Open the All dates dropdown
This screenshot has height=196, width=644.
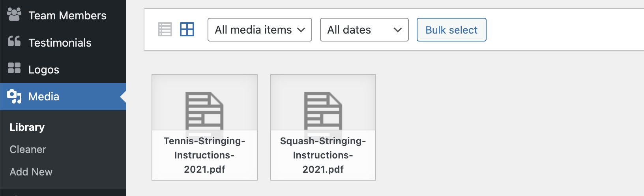pos(364,30)
